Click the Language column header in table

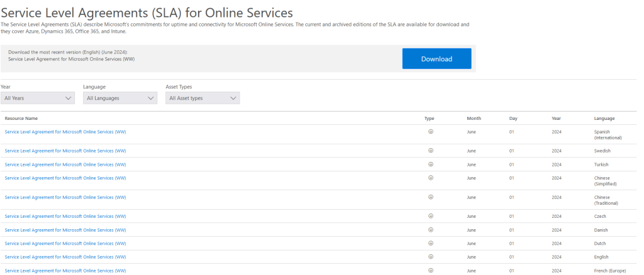pyautogui.click(x=604, y=119)
